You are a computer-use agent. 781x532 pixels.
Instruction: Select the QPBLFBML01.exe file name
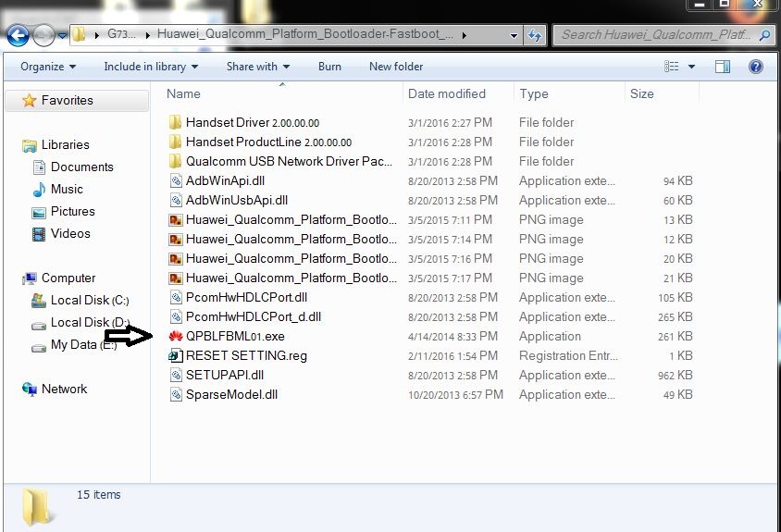[235, 336]
